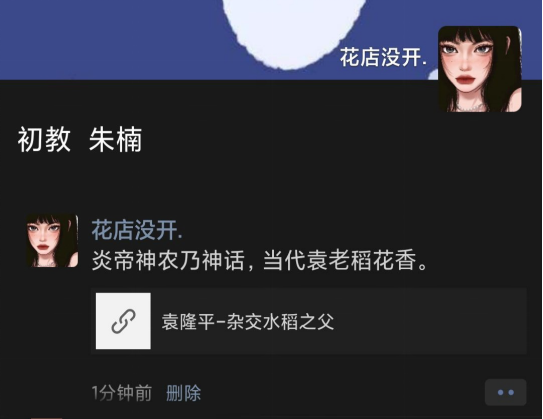Image resolution: width=543 pixels, height=419 pixels.
Task: Click the word 朱楠 in signature
Action: pos(116,139)
